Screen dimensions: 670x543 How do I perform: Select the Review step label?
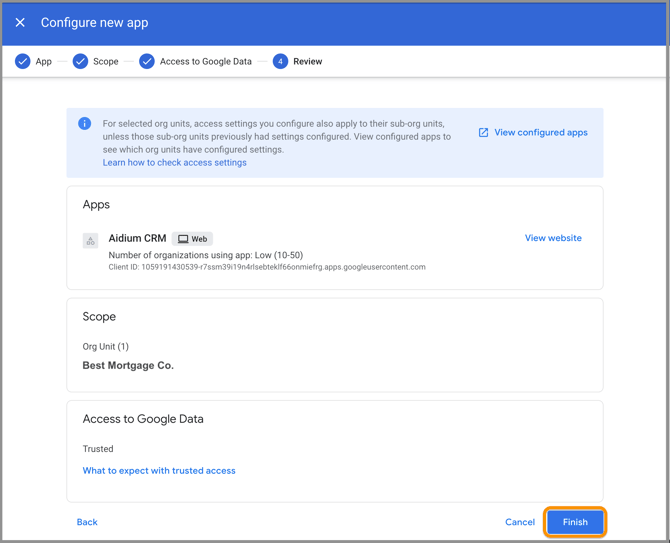click(308, 62)
